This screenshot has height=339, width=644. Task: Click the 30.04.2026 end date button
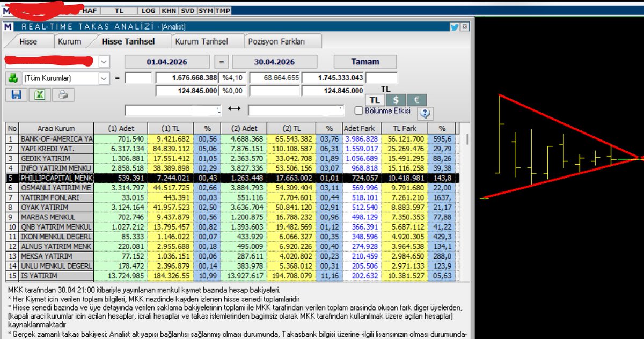275,62
